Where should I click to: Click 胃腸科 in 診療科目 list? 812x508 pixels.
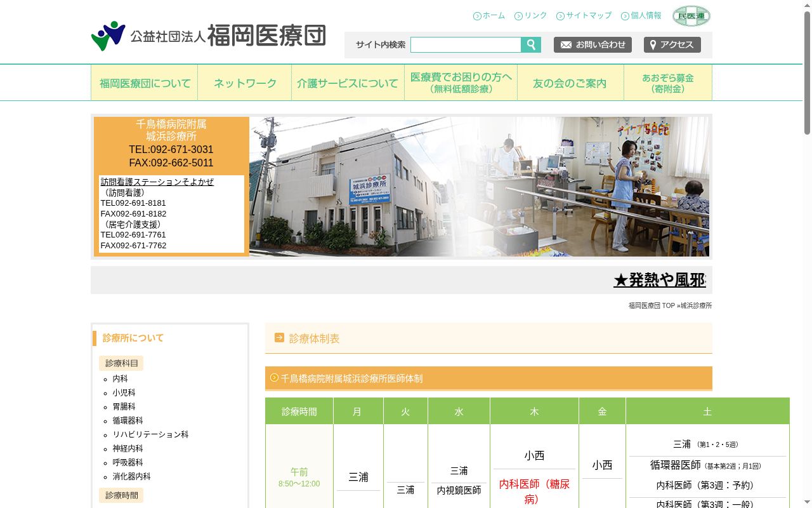(x=124, y=406)
